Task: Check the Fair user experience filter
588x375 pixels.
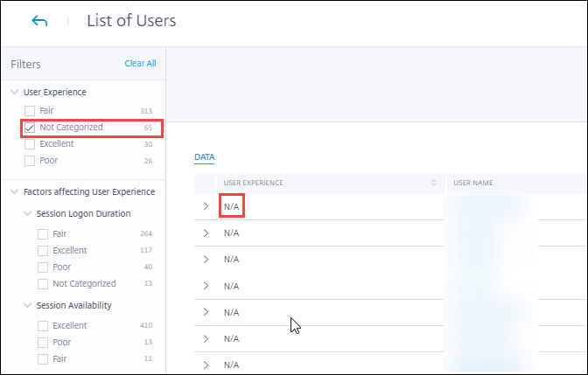Action: 30,111
